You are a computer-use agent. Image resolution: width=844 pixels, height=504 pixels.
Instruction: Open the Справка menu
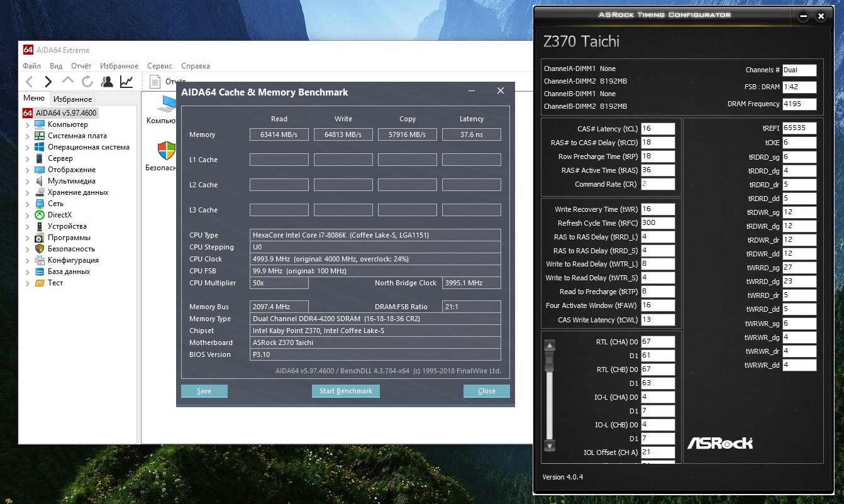196,66
